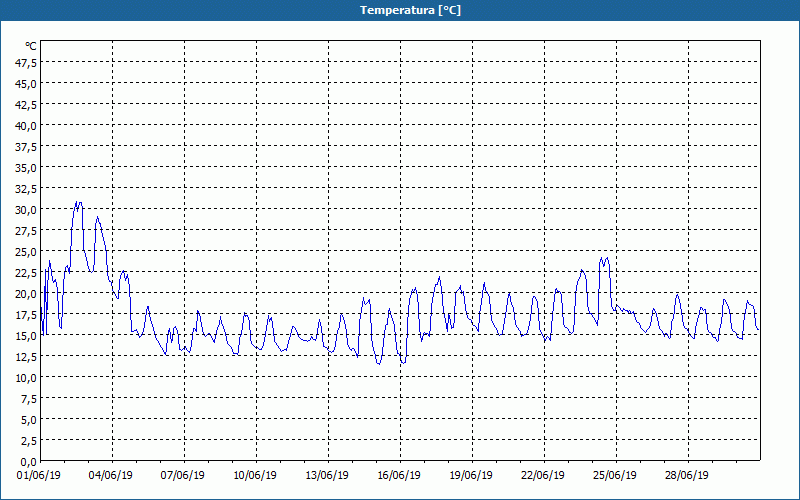800x500 pixels.
Task: Click the 07/06/19 date label
Action: coord(183,476)
